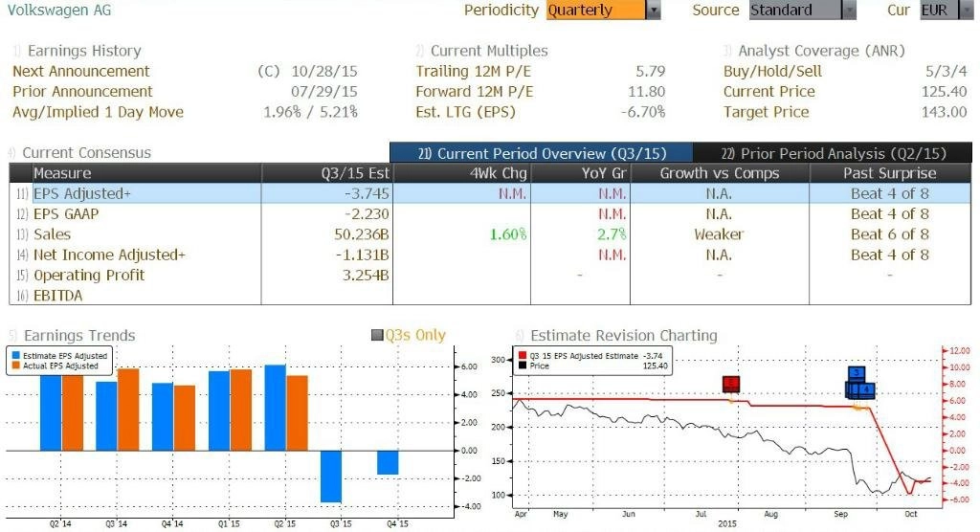Screen dimensions: 980x532
Task: Click Avg/Implied 1 Day Move value
Action: pyautogui.click(x=311, y=112)
